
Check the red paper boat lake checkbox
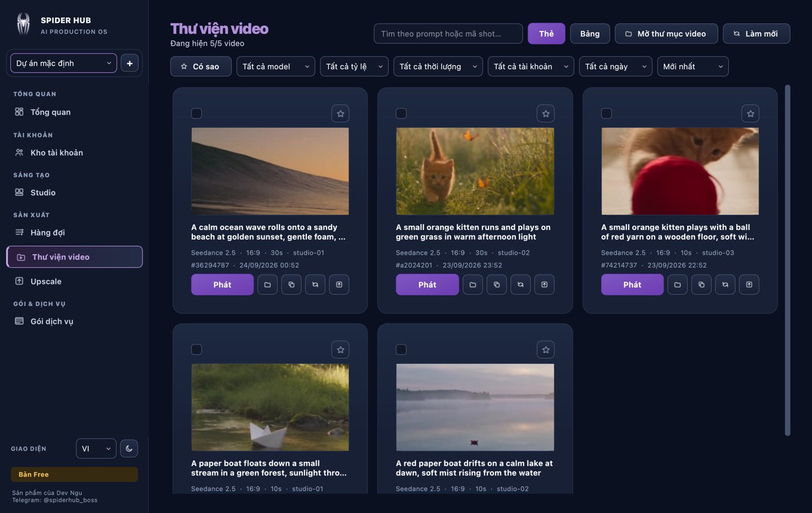click(401, 350)
